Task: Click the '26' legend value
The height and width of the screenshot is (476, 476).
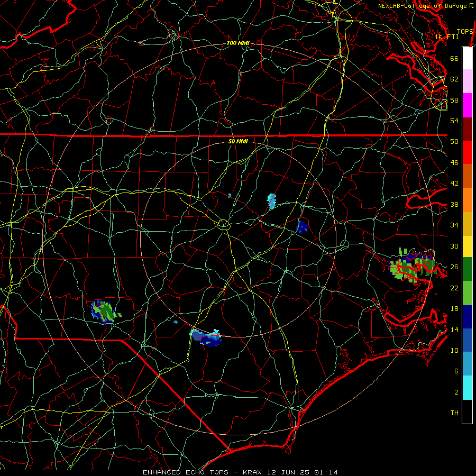Action: pos(454,267)
